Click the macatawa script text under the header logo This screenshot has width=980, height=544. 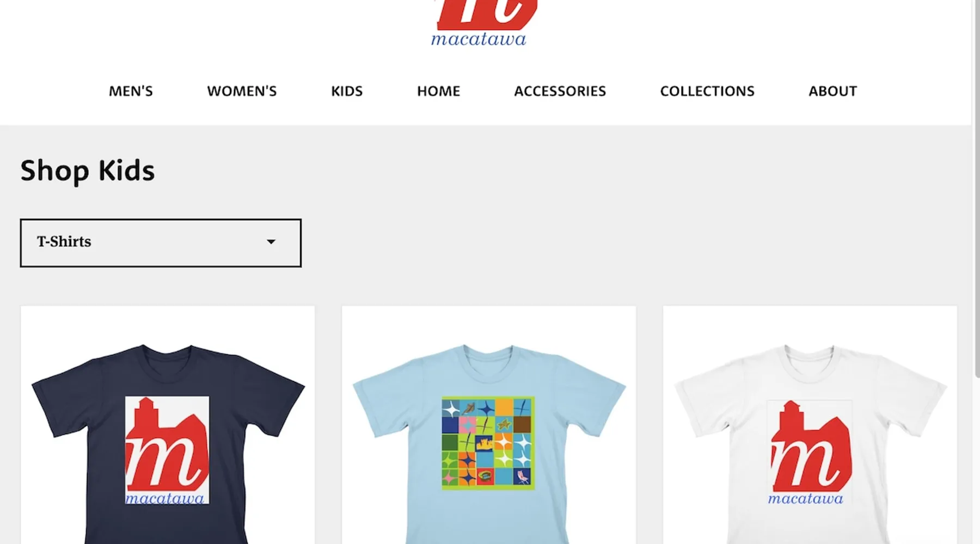(479, 39)
